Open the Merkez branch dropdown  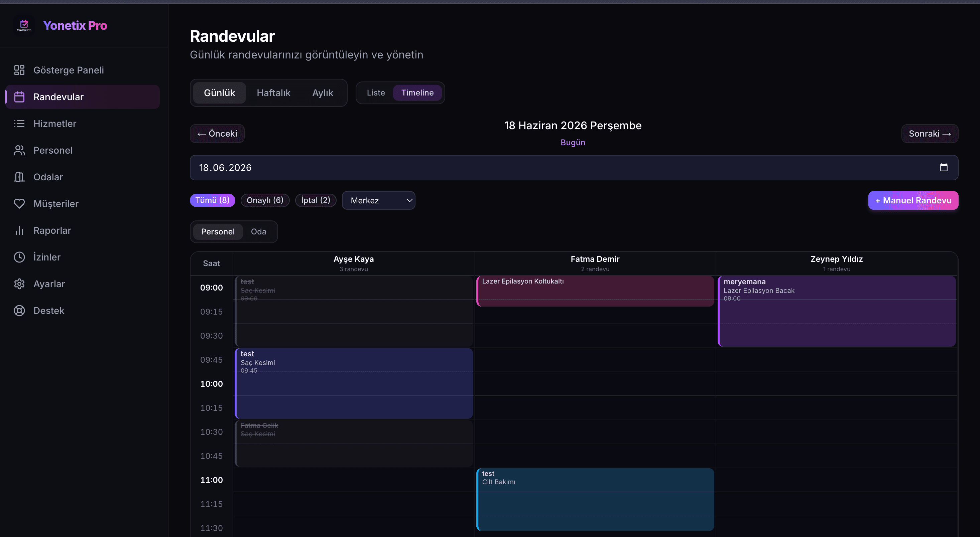click(379, 200)
